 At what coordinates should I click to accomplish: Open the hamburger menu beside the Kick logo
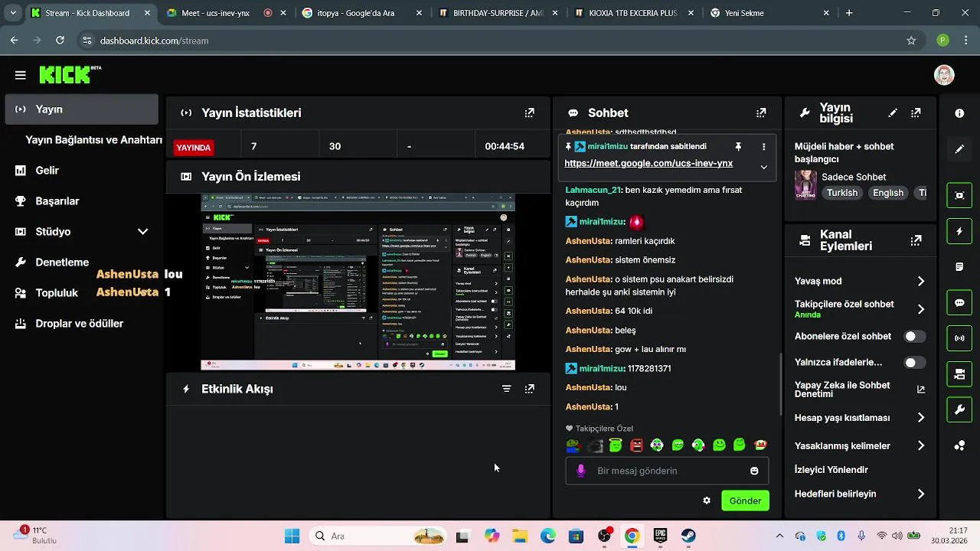21,75
